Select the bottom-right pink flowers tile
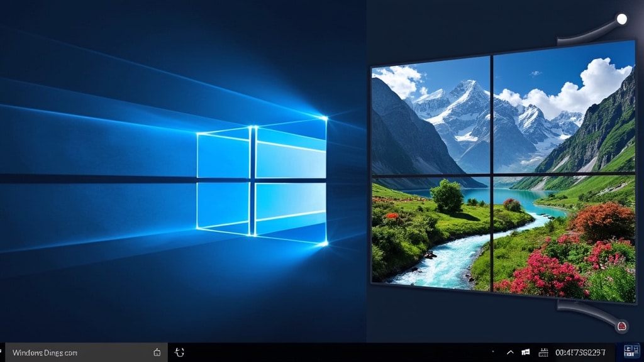 click(564, 239)
